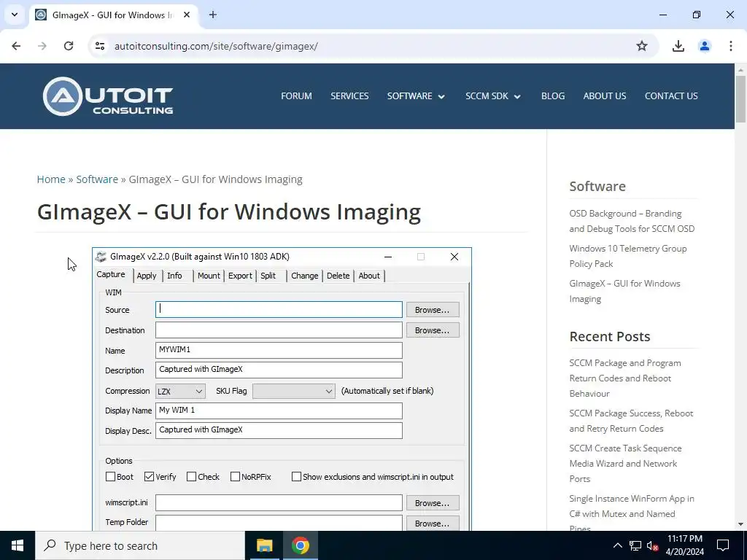The height and width of the screenshot is (560, 747).
Task: Click Chrome icon in taskbar
Action: point(300,545)
